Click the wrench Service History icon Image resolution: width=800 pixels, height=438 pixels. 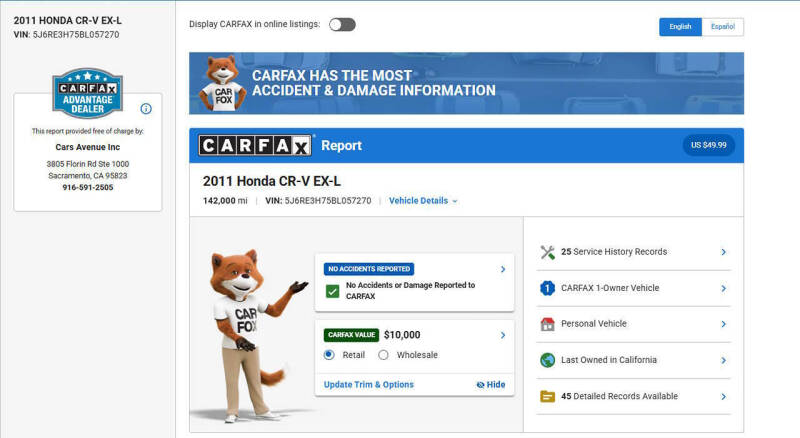coord(547,252)
